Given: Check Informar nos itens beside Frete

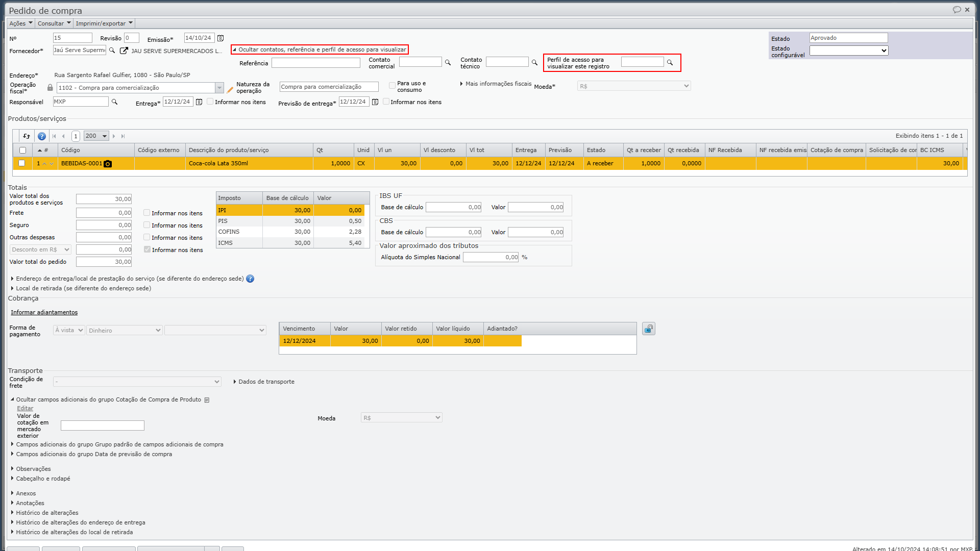Looking at the screenshot, I should [147, 213].
